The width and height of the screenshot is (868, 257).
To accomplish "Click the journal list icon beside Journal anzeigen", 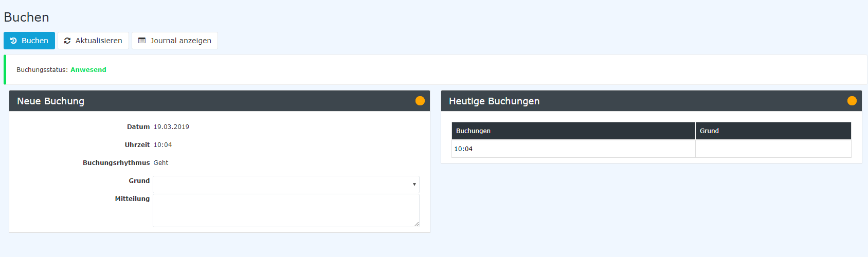I will (x=142, y=41).
